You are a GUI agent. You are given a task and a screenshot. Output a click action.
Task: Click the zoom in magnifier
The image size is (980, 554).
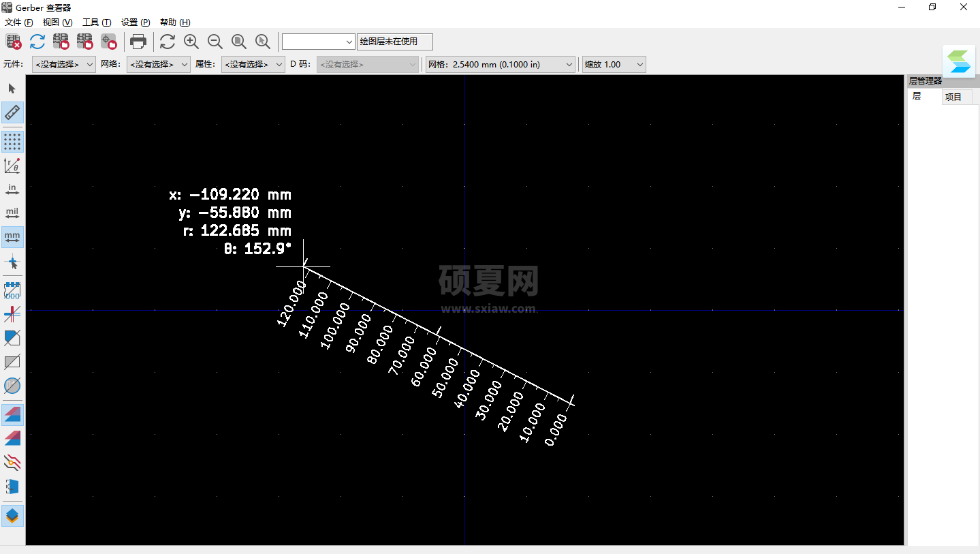[191, 42]
